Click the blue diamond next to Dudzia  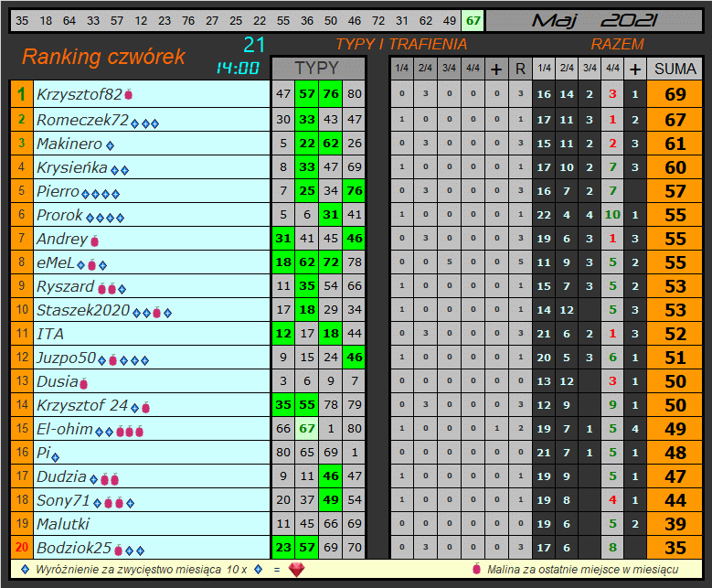coord(93,479)
